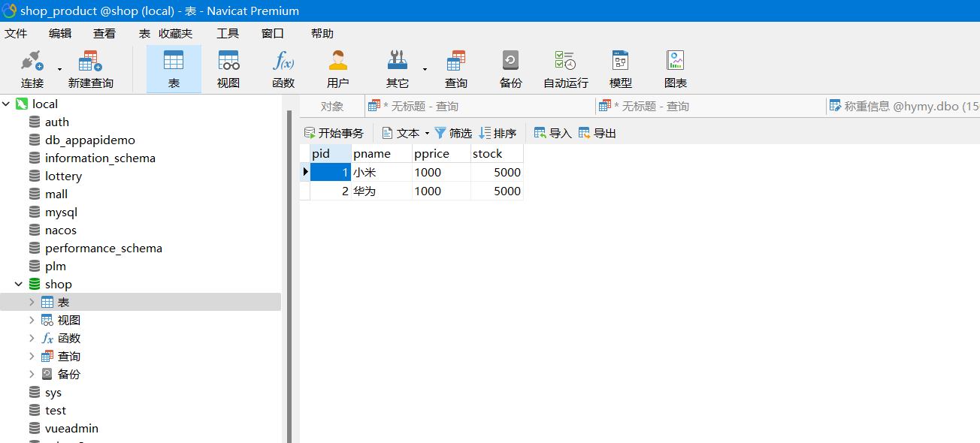This screenshot has width=980, height=443.
Task: Switch to the 称重信息 @hymy.dbo tab
Action: point(903,107)
